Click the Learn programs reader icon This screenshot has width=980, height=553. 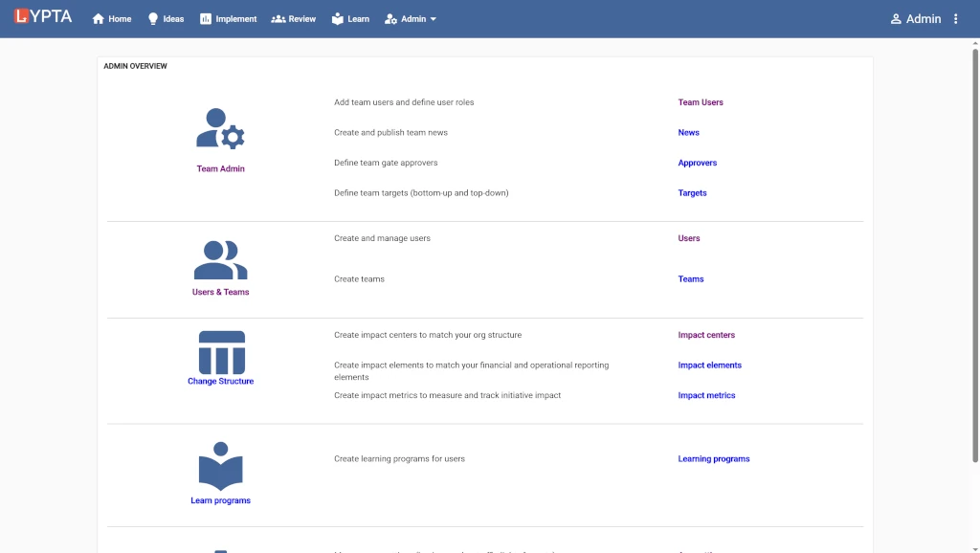click(x=221, y=466)
